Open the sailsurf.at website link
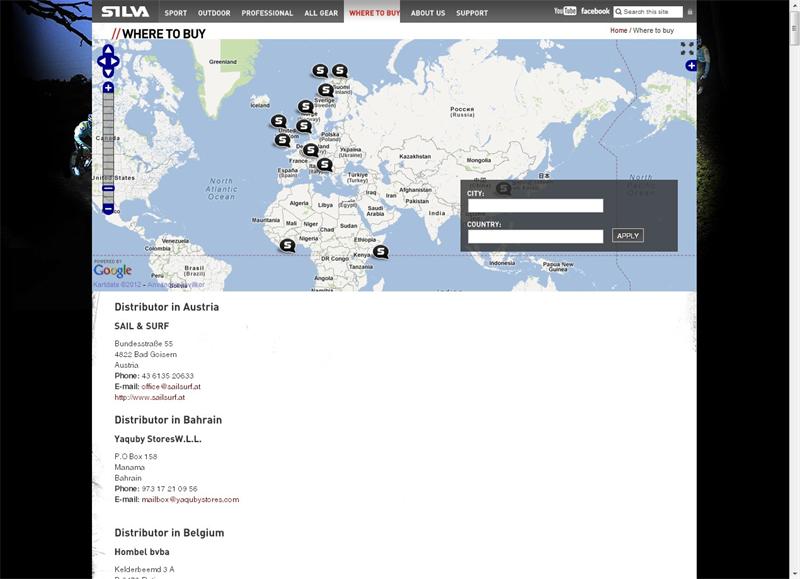 (x=150, y=397)
